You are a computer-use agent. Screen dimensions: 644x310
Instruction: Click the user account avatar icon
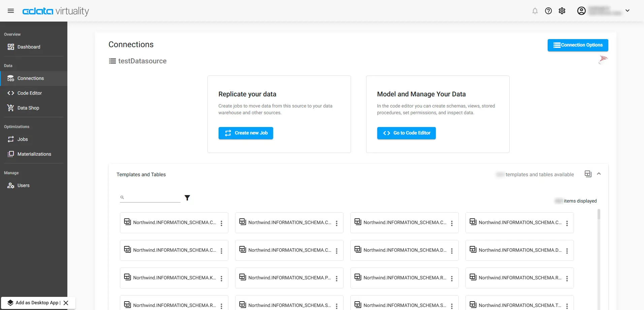(x=581, y=11)
